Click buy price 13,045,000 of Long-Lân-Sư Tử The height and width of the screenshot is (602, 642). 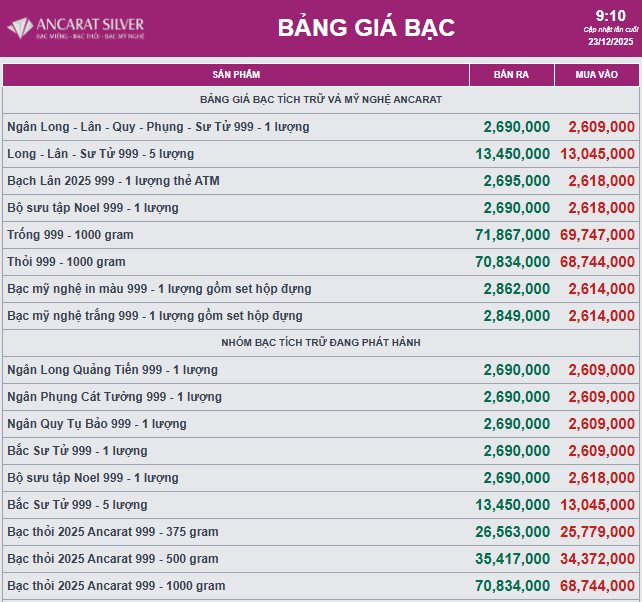[597, 154]
